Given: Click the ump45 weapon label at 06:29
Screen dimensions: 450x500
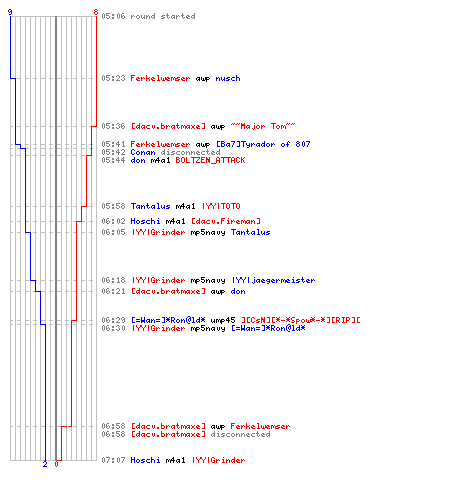Looking at the screenshot, I should tap(223, 320).
